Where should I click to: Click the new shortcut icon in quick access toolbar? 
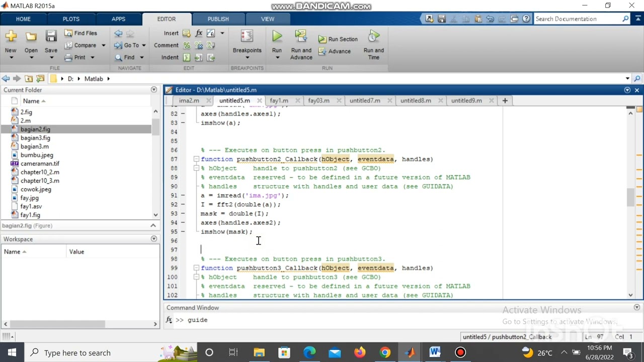point(429,19)
